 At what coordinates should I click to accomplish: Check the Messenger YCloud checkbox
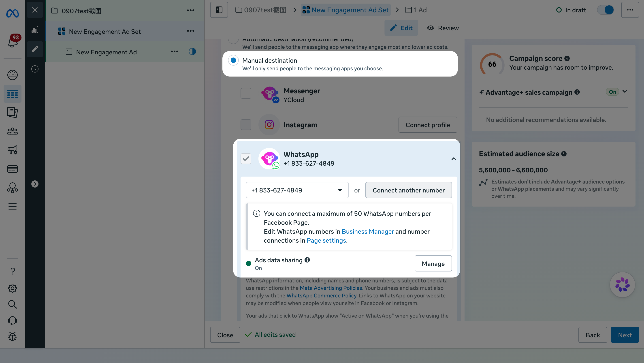coord(246,93)
